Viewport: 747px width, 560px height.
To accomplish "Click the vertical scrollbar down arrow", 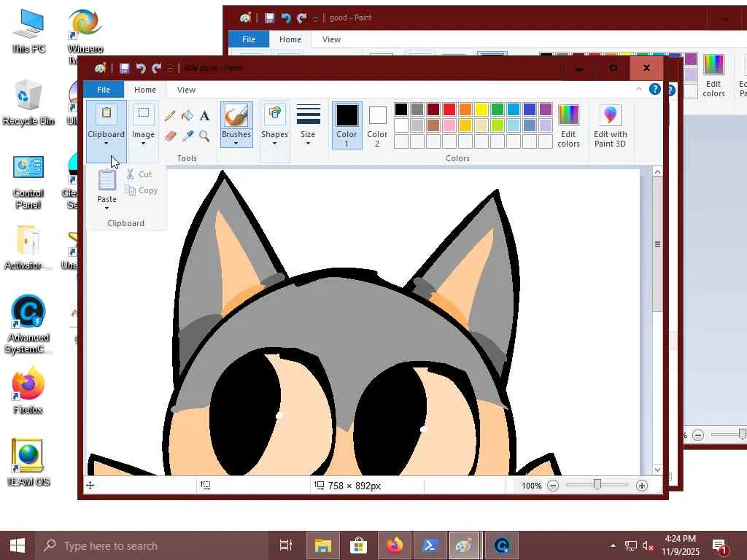I will click(x=657, y=470).
